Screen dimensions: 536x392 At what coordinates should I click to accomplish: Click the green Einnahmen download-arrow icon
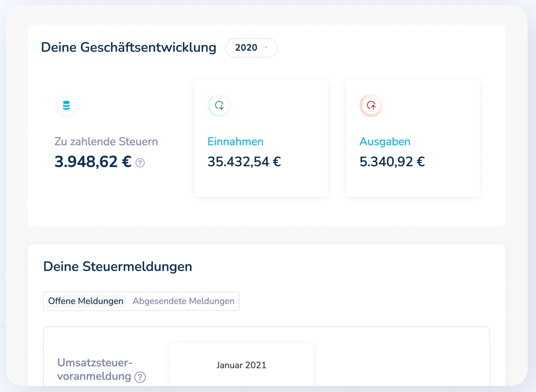tap(219, 106)
